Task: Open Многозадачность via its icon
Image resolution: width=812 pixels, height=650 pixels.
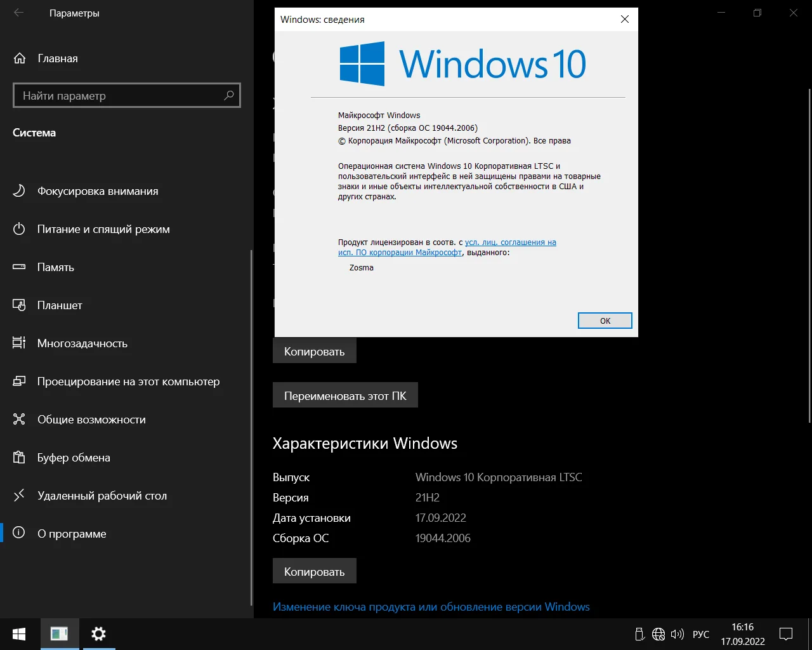Action: pyautogui.click(x=19, y=343)
